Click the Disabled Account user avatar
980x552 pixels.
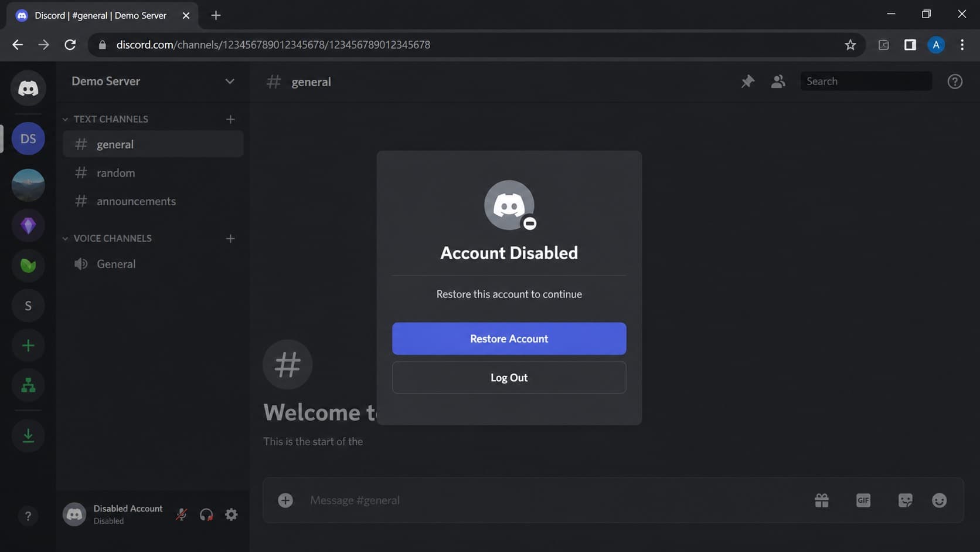[74, 514]
